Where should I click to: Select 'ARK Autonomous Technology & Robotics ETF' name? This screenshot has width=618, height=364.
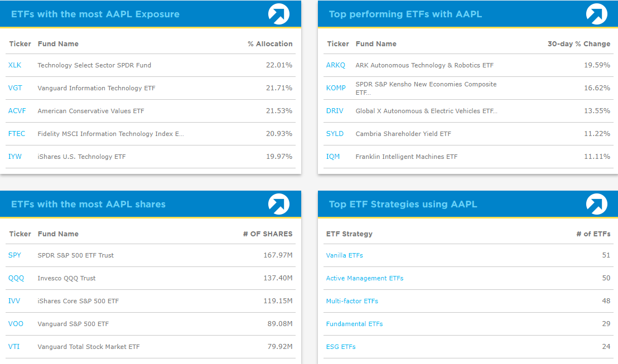424,65
